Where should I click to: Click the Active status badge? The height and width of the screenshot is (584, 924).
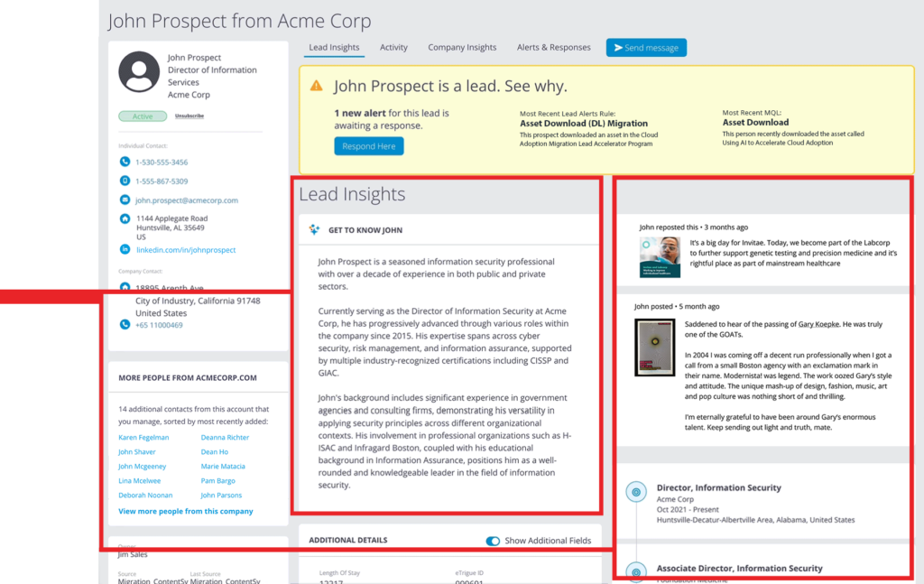click(x=143, y=116)
